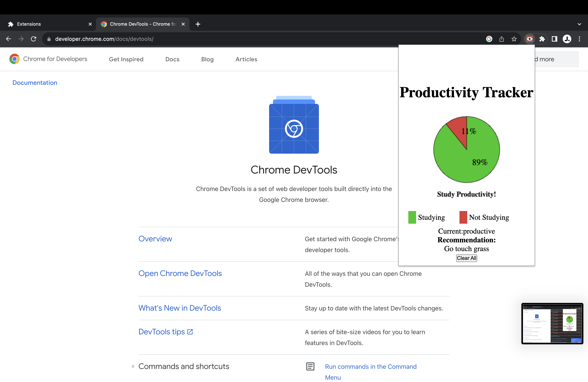
Task: Open Chrome three-dot menu
Action: [579, 39]
